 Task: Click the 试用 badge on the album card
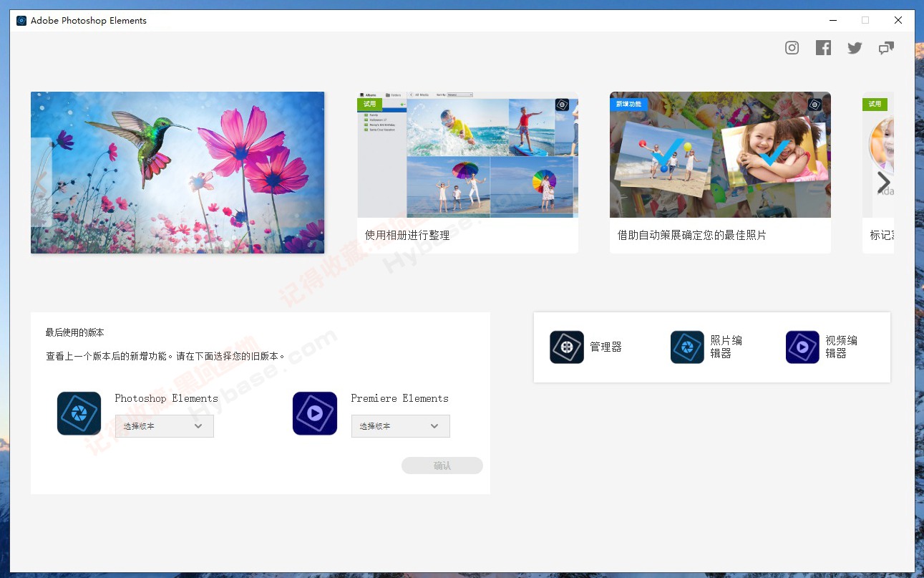370,103
